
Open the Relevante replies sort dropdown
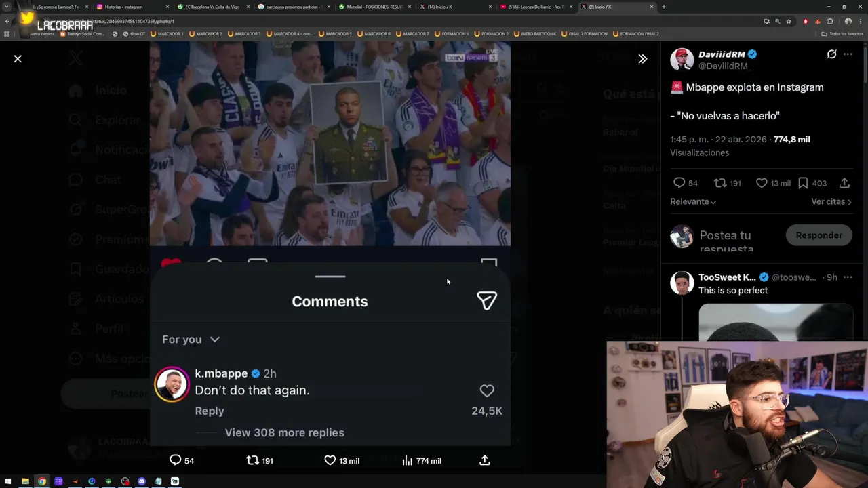pos(693,201)
